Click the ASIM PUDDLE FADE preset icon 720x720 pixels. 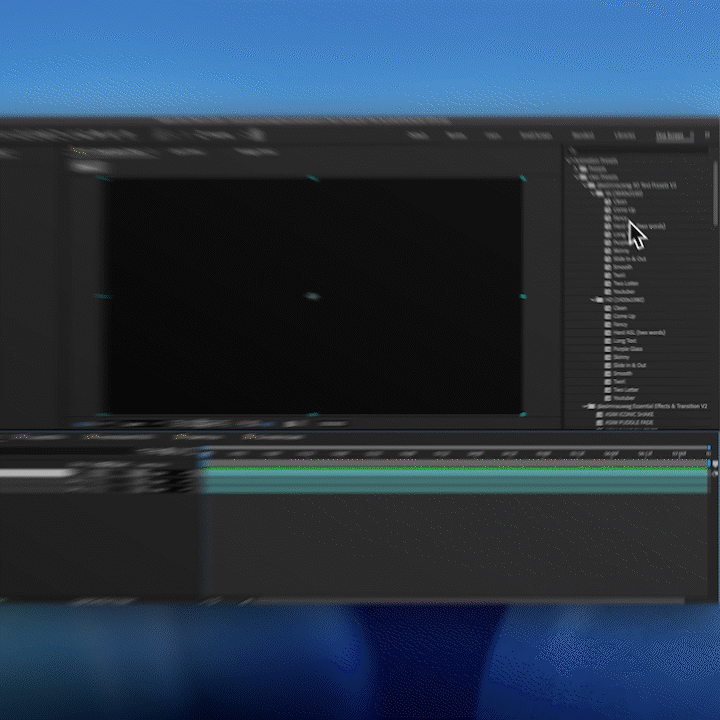(x=601, y=423)
